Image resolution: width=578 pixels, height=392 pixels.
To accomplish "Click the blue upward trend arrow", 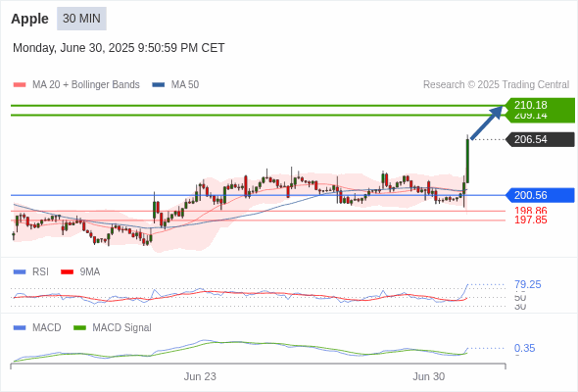I will [x=487, y=122].
